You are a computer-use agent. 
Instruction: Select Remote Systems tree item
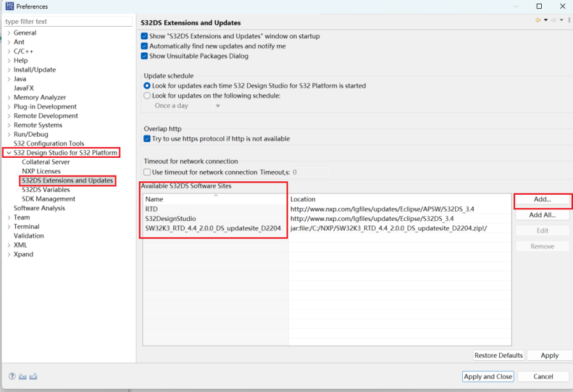point(38,125)
